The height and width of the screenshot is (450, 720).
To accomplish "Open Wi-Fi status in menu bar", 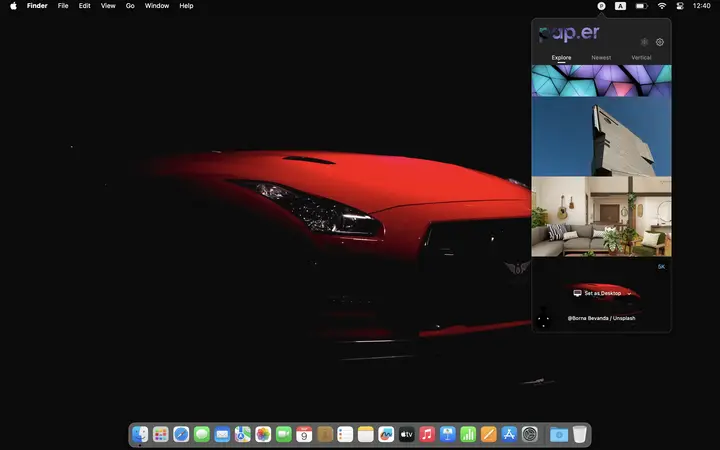I will click(662, 6).
